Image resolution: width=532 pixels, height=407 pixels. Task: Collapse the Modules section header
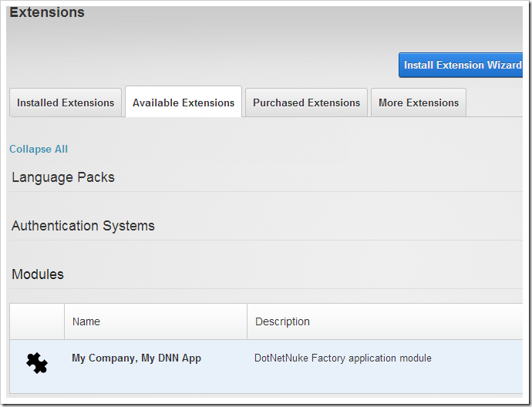pyautogui.click(x=38, y=274)
